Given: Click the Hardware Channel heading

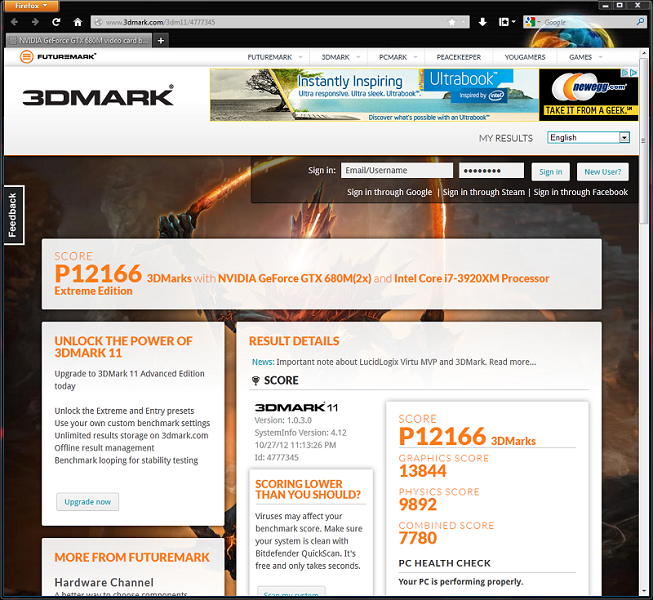Looking at the screenshot, I should [104, 582].
